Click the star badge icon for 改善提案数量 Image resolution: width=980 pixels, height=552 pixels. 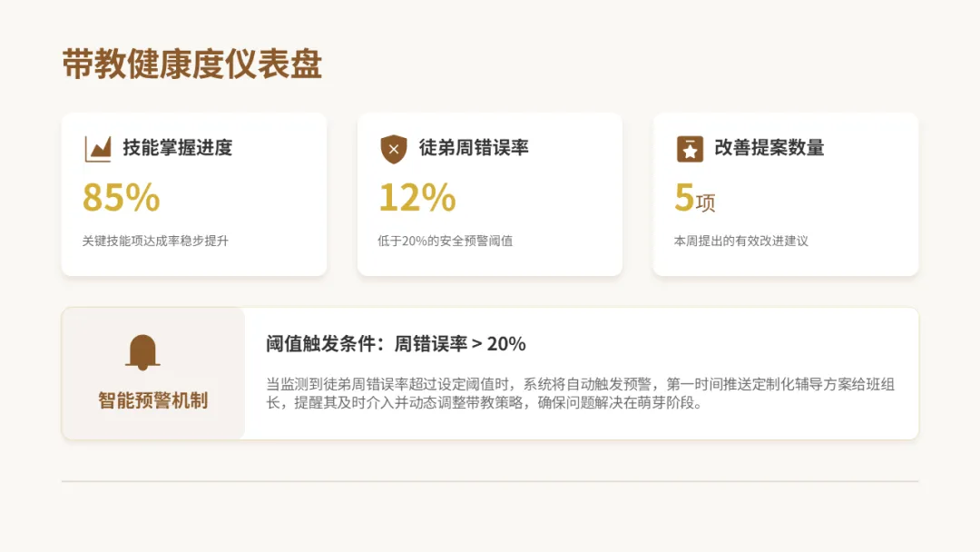coord(690,148)
